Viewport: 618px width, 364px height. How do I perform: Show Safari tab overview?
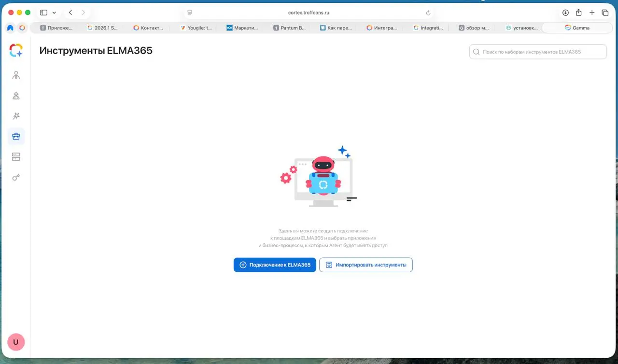pos(605,13)
